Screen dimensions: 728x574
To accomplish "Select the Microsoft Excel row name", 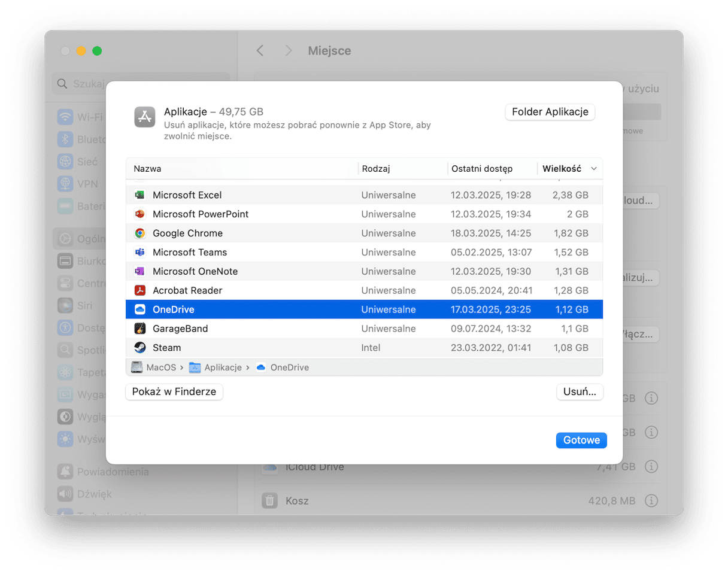I will tap(187, 195).
